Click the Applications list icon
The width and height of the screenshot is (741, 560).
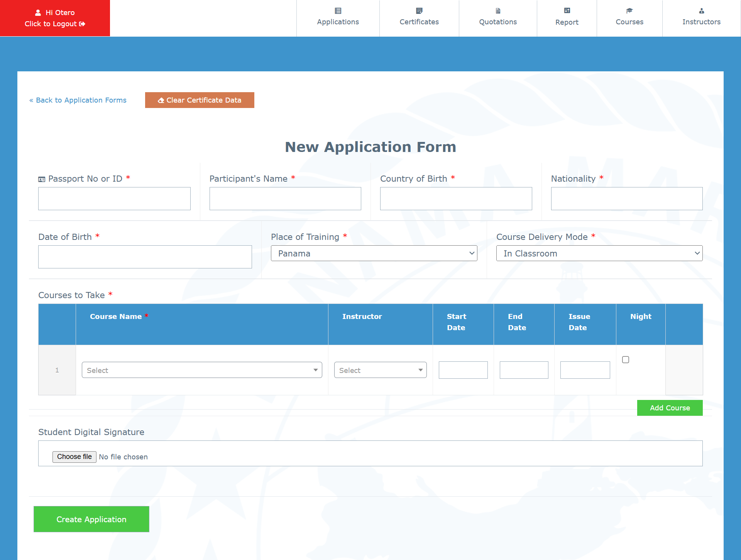[338, 11]
